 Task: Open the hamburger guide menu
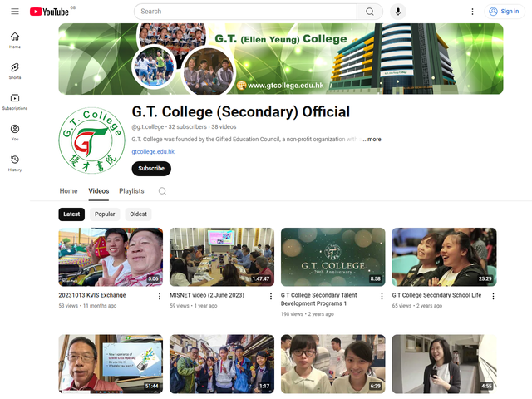click(15, 12)
